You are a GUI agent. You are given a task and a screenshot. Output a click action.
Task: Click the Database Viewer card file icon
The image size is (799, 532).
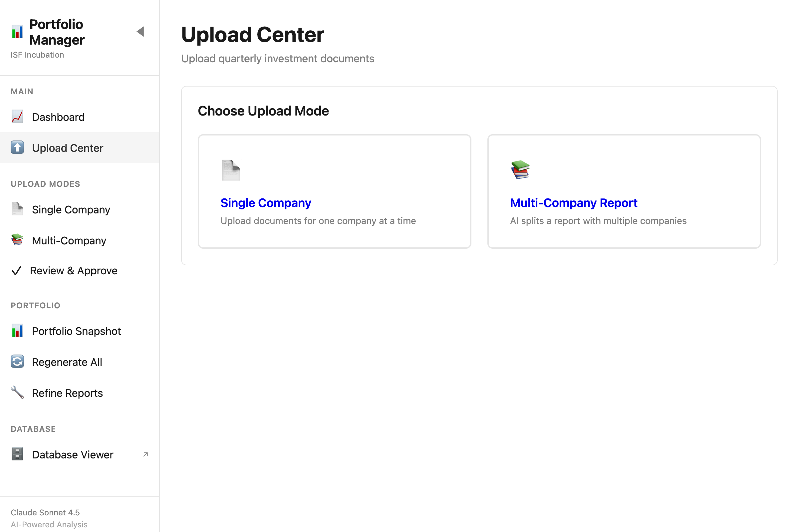(17, 454)
